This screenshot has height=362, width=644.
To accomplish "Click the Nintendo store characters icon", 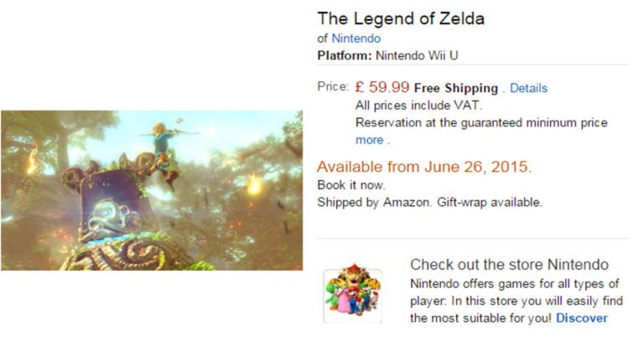I will [353, 295].
